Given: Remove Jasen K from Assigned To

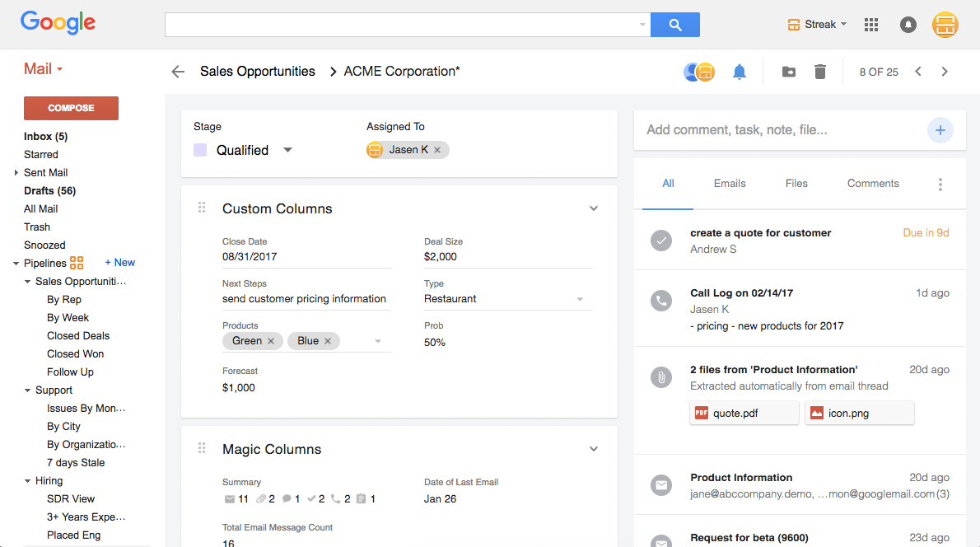Looking at the screenshot, I should click(x=437, y=150).
